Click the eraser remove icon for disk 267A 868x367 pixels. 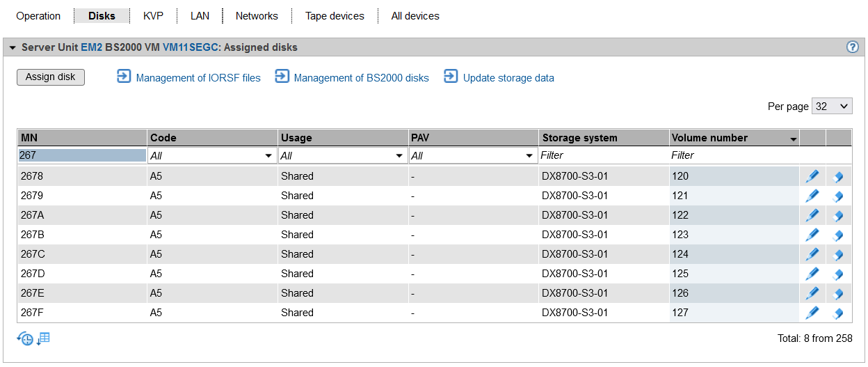click(x=838, y=215)
